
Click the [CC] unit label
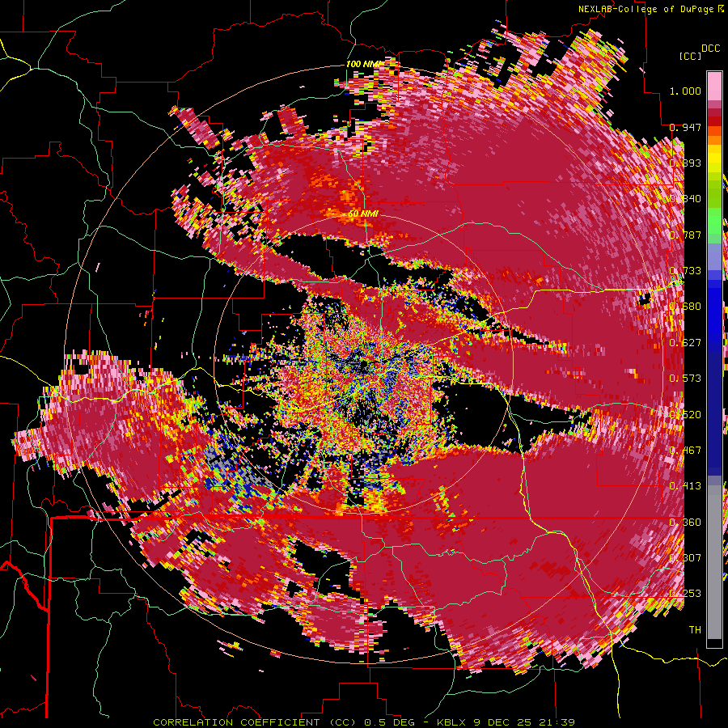pos(691,56)
